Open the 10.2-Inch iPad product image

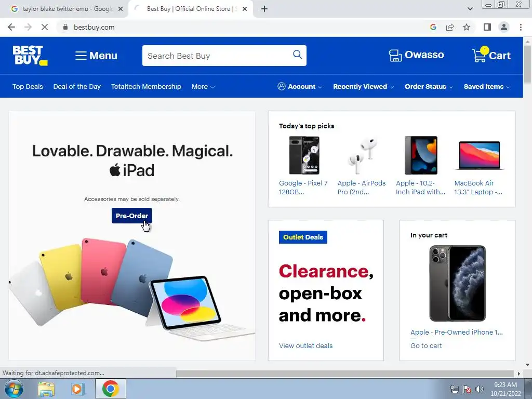pos(421,155)
